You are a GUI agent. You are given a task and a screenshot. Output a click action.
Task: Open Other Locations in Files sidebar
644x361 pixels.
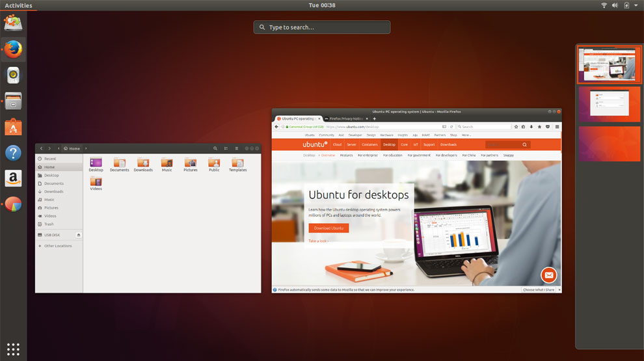[x=59, y=246]
